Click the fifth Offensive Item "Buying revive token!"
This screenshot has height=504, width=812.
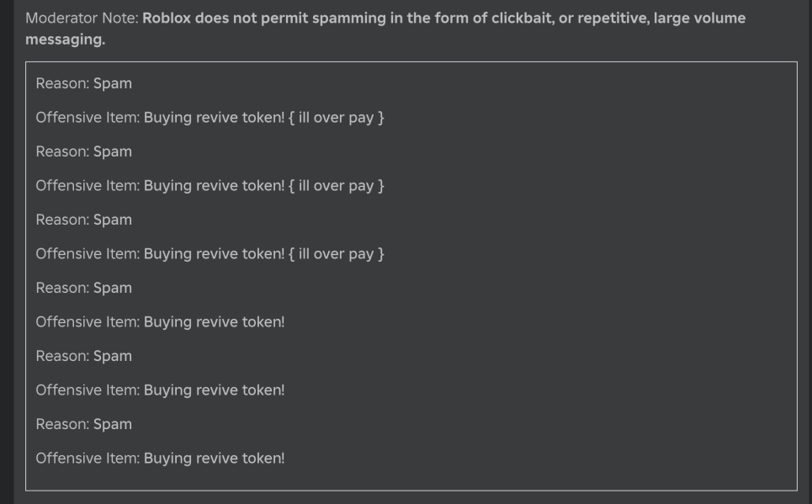(214, 390)
